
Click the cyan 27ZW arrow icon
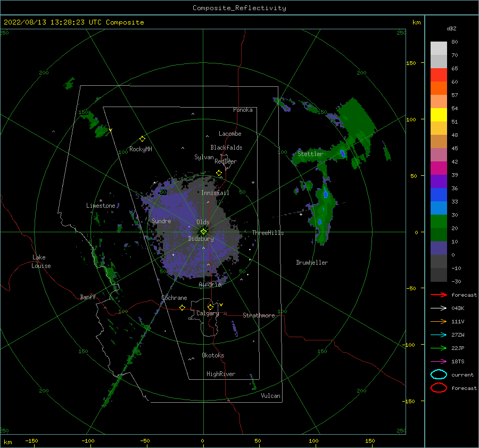(439, 335)
